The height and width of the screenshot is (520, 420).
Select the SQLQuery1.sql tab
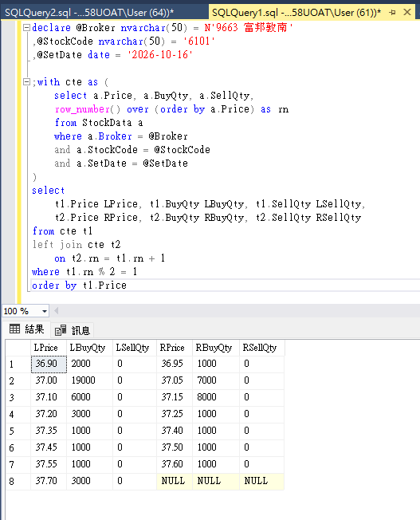click(x=296, y=13)
